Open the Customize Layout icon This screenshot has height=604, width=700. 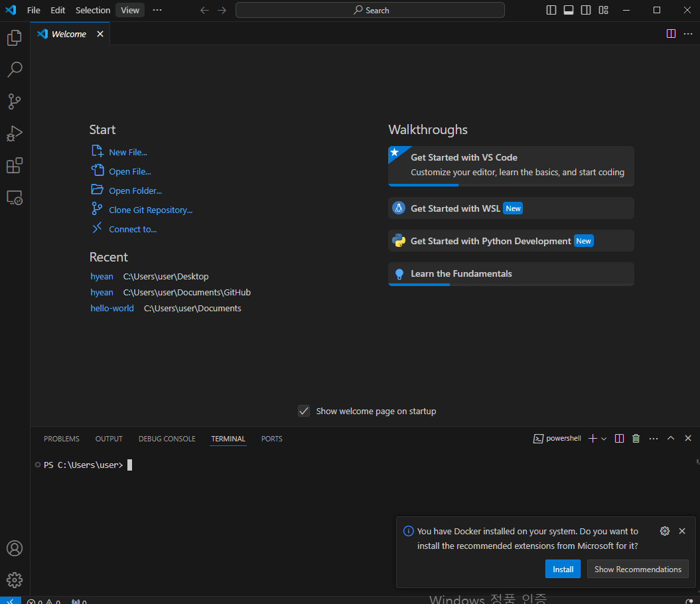click(x=603, y=10)
